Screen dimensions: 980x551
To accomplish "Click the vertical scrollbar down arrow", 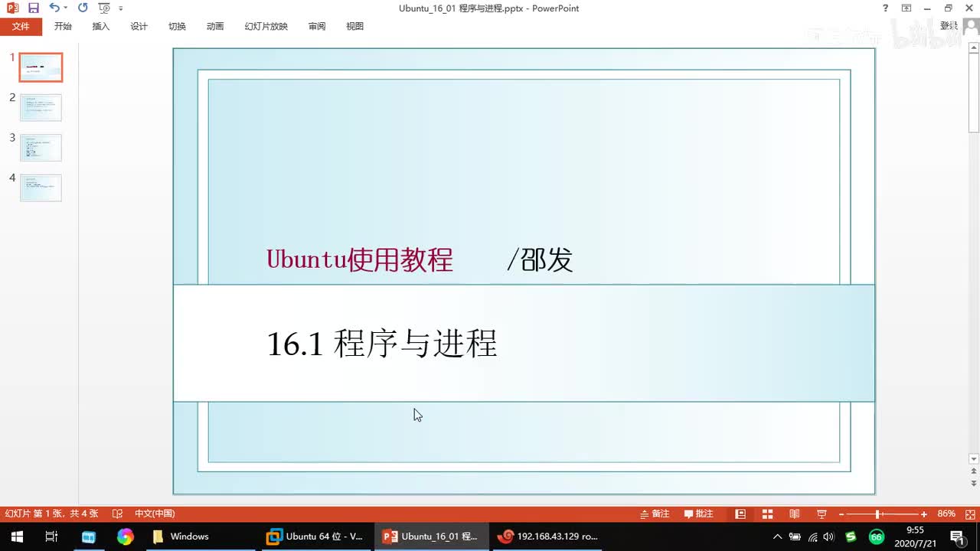I will [x=974, y=459].
